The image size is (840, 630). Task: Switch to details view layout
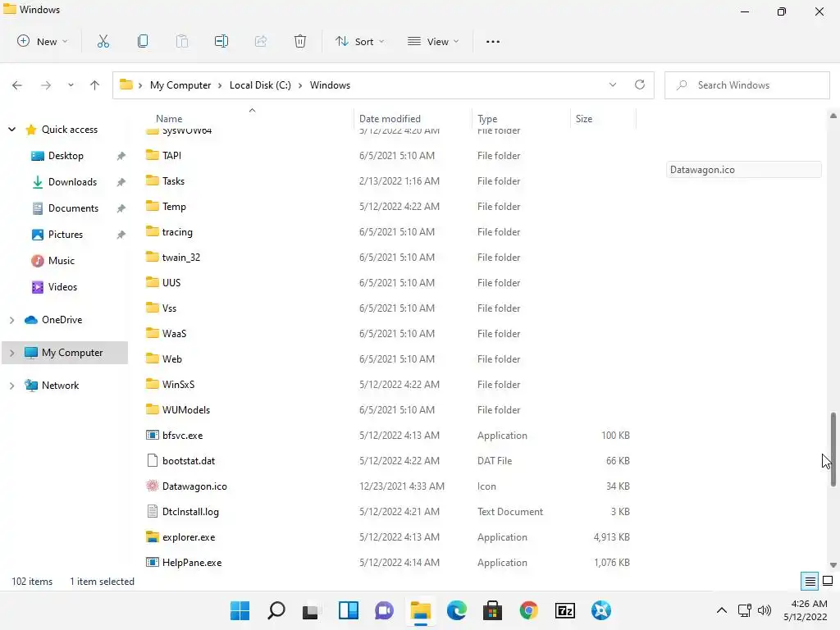coord(810,582)
